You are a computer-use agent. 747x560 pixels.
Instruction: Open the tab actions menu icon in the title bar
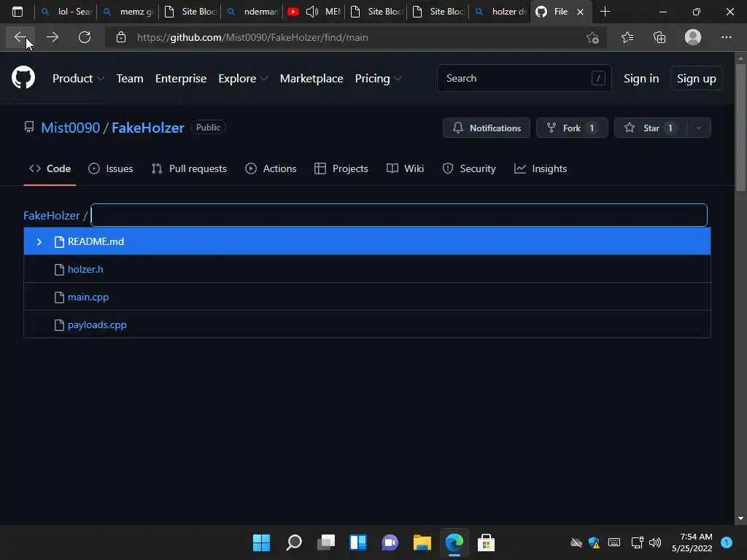(x=18, y=12)
